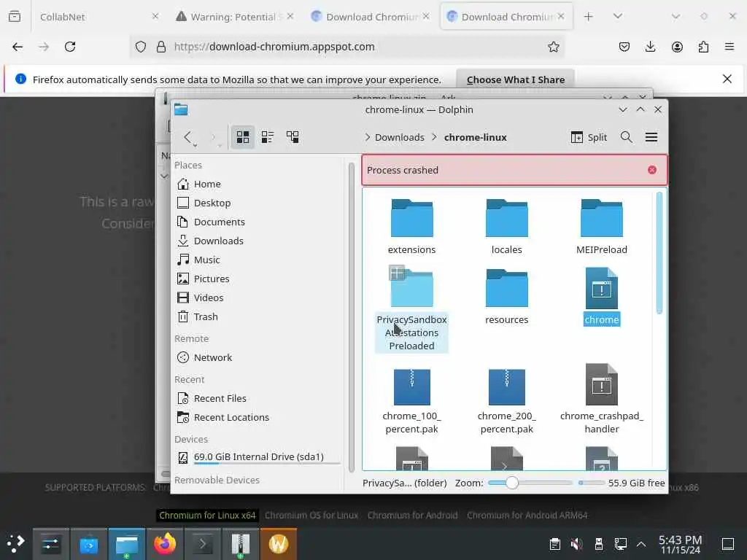This screenshot has width=747, height=560.
Task: Dismiss the Firefox data notification bar
Action: click(727, 79)
